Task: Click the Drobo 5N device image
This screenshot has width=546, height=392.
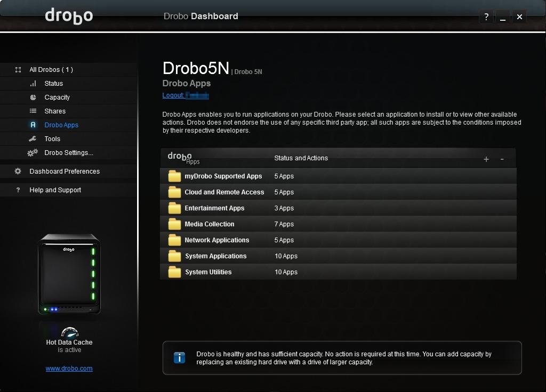Action: pos(69,274)
